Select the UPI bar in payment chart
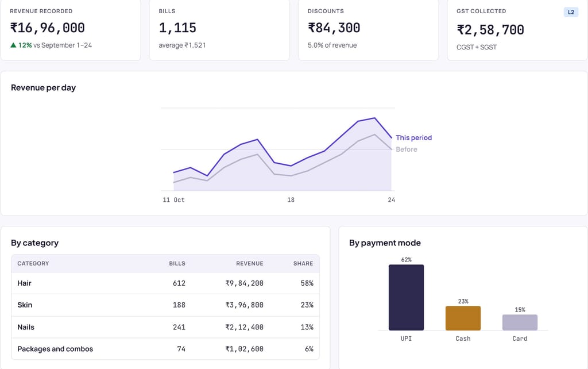Image resolution: width=588 pixels, height=369 pixels. pyautogui.click(x=406, y=297)
